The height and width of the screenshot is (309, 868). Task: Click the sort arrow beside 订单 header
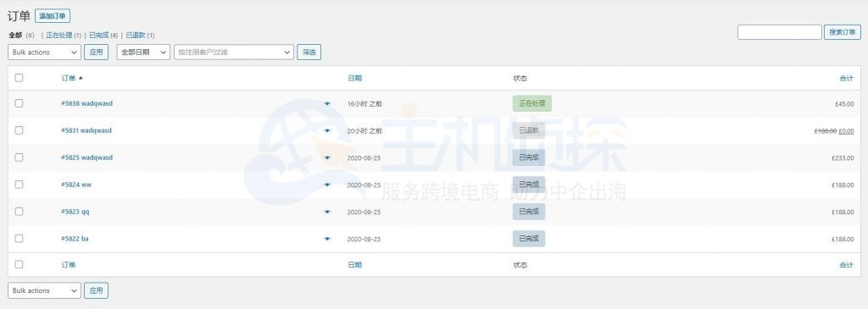tap(81, 78)
